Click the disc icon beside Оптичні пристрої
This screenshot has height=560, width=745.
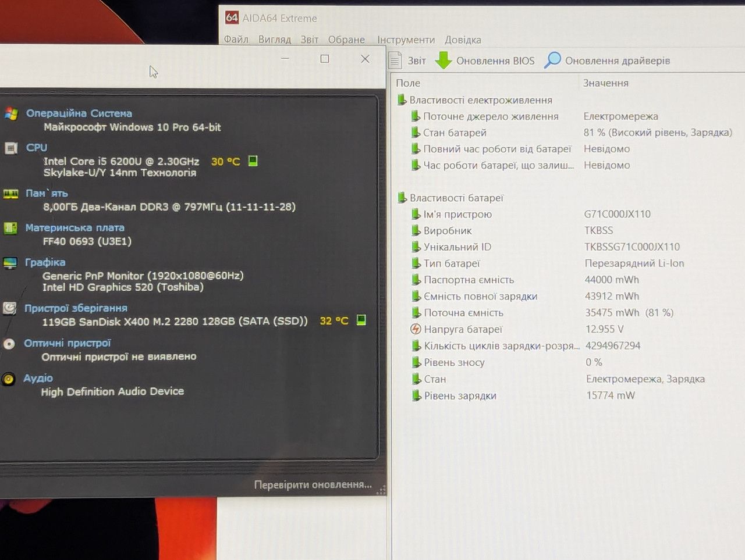point(9,344)
